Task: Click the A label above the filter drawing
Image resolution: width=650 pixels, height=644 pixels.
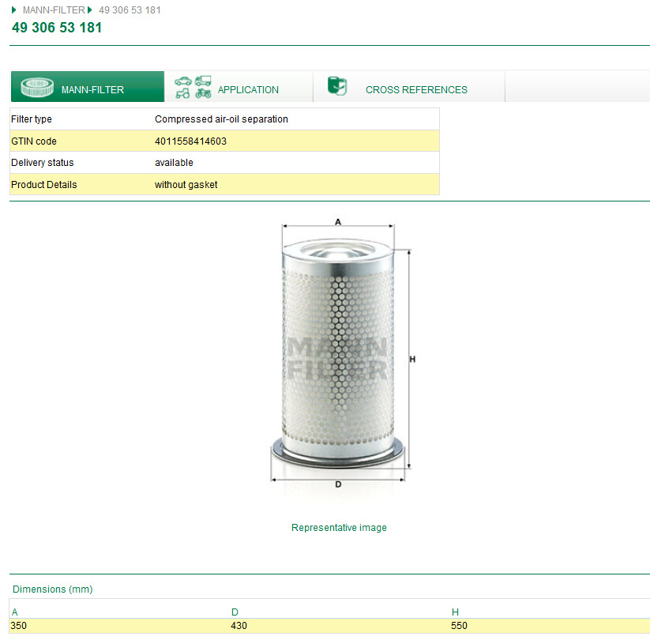Action: click(338, 222)
